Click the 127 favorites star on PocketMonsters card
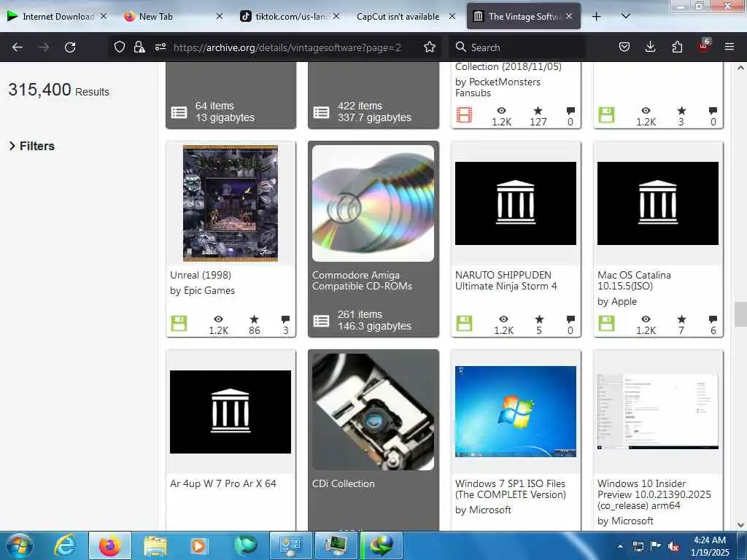 click(x=538, y=111)
